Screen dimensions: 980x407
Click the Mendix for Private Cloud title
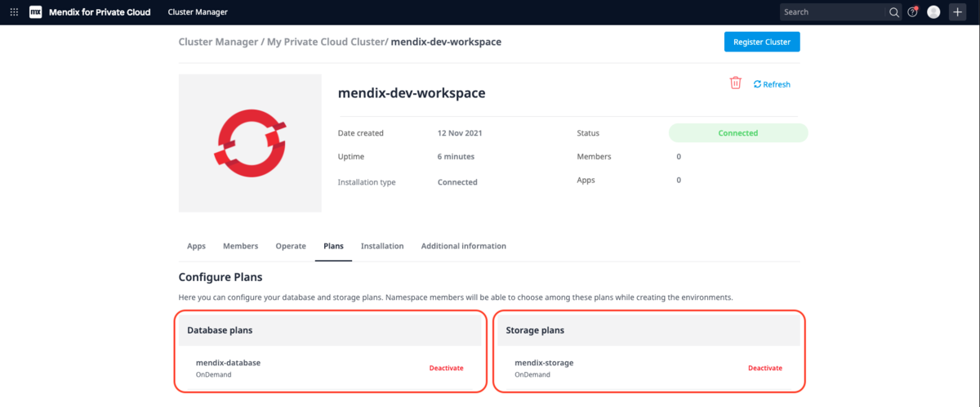[x=100, y=12]
